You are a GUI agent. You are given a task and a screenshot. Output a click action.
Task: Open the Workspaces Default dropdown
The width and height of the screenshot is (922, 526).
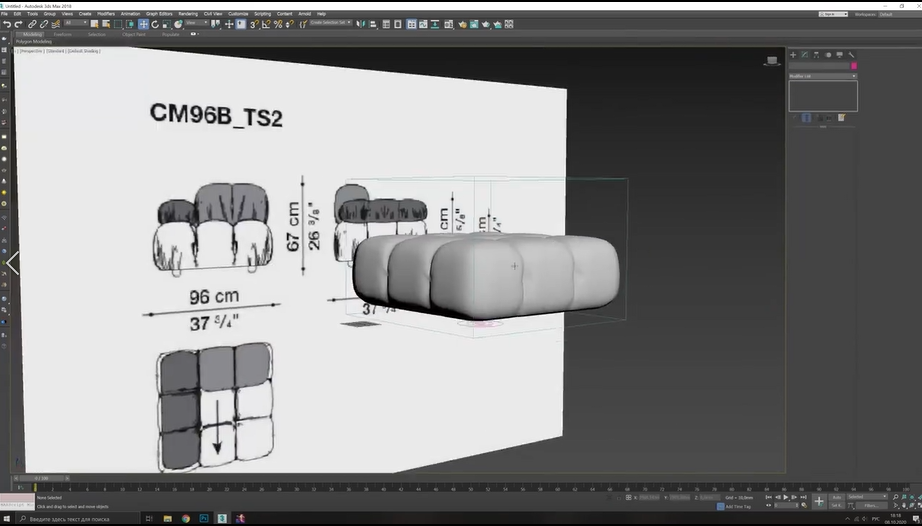coord(898,14)
